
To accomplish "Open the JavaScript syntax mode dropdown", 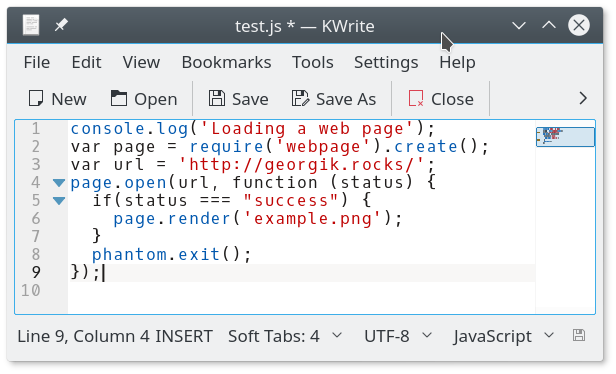I will coord(504,336).
